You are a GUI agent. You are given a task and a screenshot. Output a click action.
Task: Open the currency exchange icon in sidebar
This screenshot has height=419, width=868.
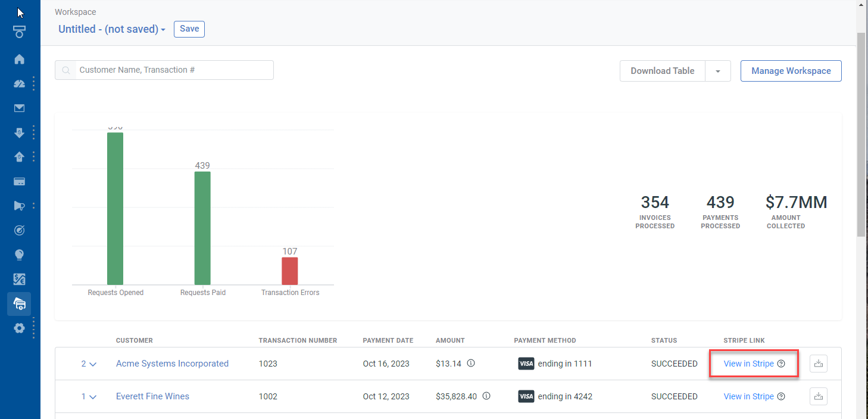19,279
